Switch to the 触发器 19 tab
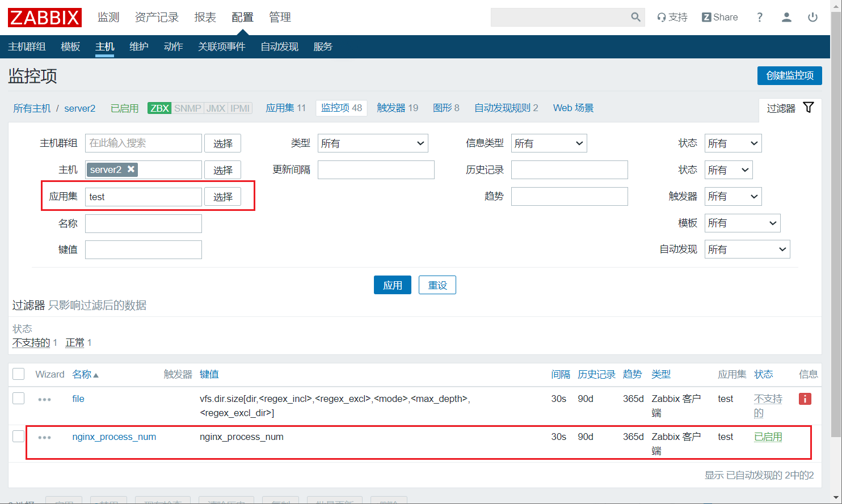The width and height of the screenshot is (842, 504). coord(397,108)
